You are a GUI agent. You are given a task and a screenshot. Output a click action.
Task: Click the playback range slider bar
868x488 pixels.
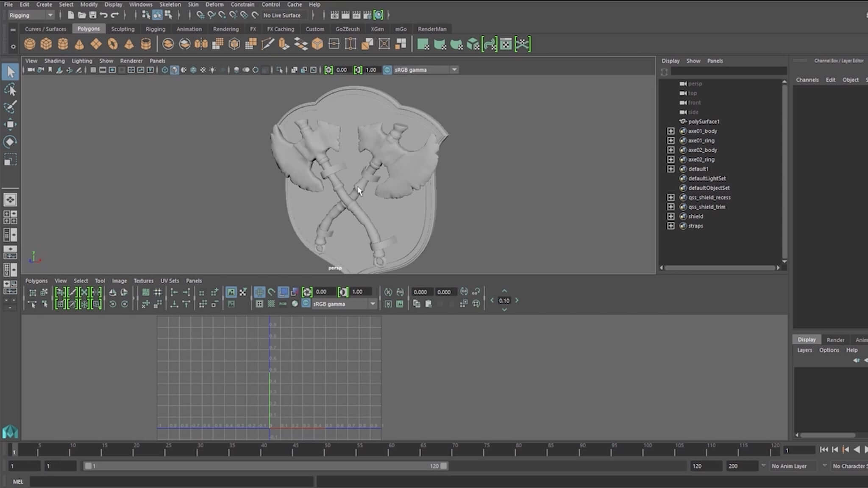[266, 466]
